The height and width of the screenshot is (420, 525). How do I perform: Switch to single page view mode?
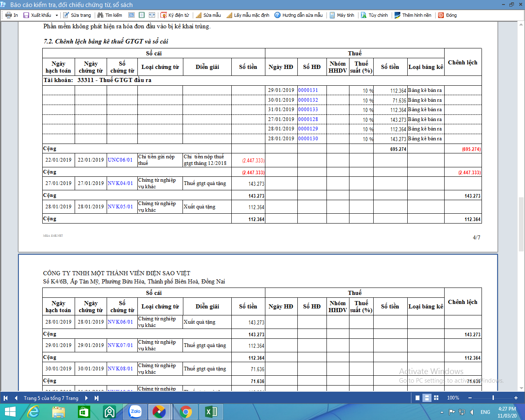418,398
